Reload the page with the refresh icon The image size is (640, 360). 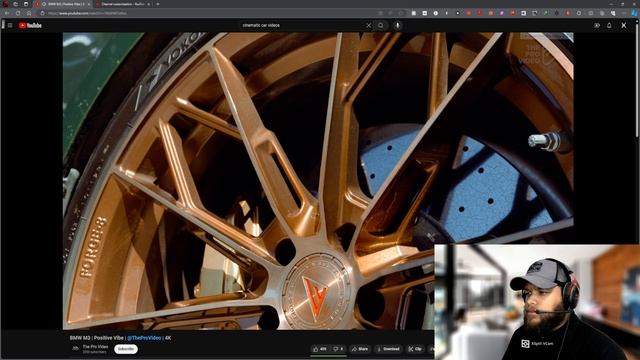(x=18, y=13)
